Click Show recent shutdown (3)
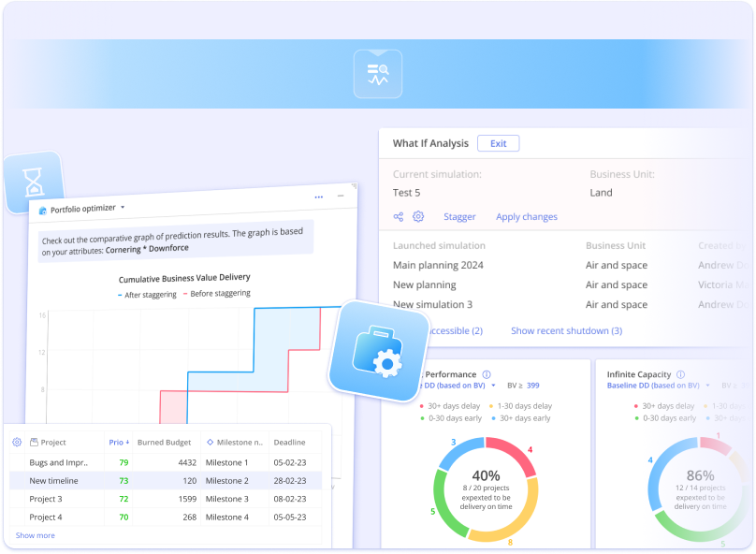This screenshot has width=756, height=554. point(566,330)
